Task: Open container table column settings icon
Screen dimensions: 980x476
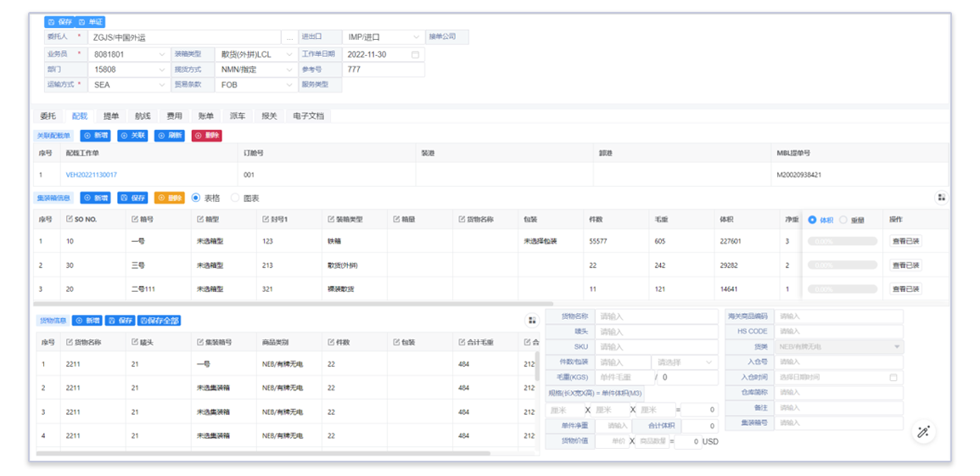Action: (941, 198)
